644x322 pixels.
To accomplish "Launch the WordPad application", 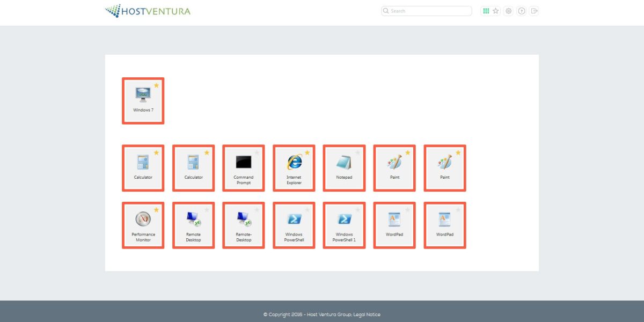I will pos(394,225).
